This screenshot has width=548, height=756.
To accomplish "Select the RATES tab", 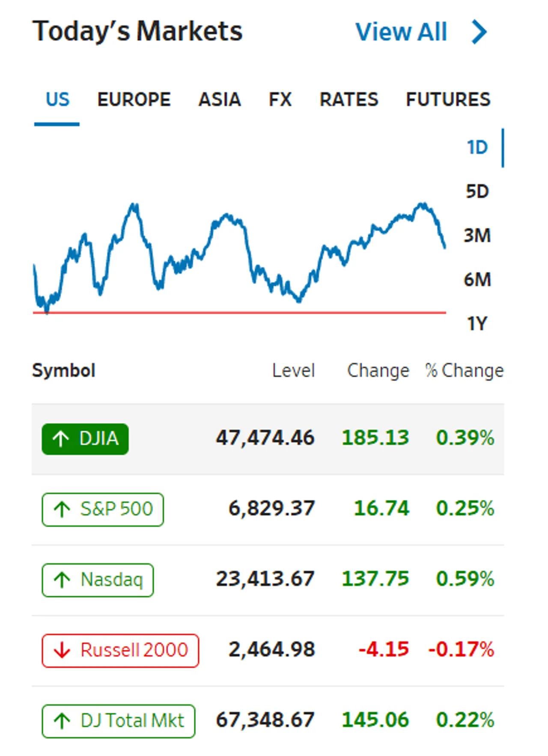I will point(349,100).
